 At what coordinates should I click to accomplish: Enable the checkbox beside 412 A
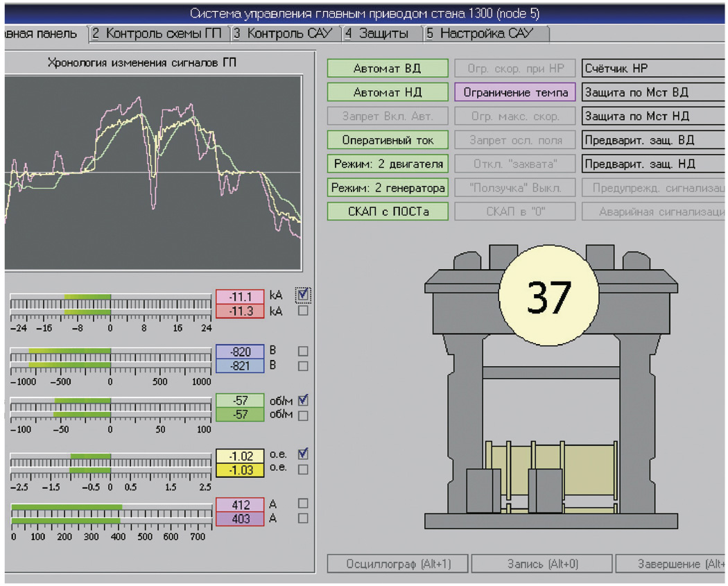[x=303, y=503]
